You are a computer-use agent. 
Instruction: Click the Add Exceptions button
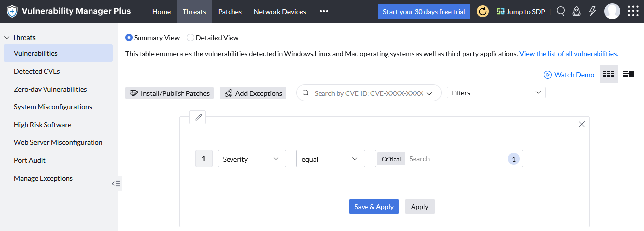coord(253,93)
